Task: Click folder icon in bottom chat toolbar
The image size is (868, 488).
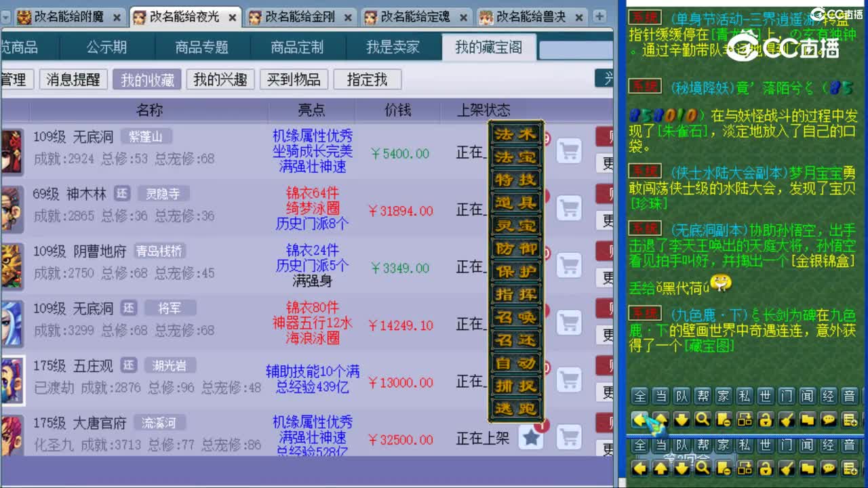Action: (x=808, y=468)
